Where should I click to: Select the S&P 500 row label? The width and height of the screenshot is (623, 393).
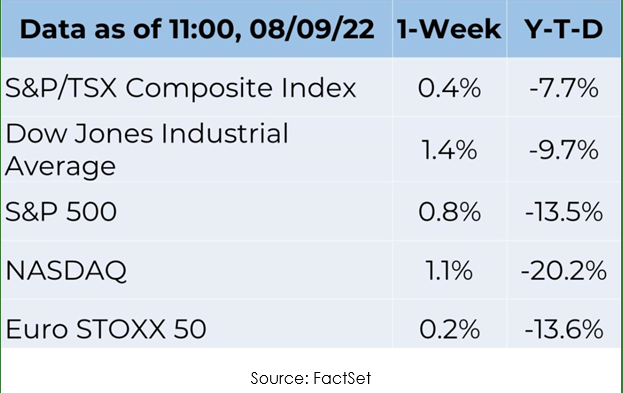click(61, 211)
